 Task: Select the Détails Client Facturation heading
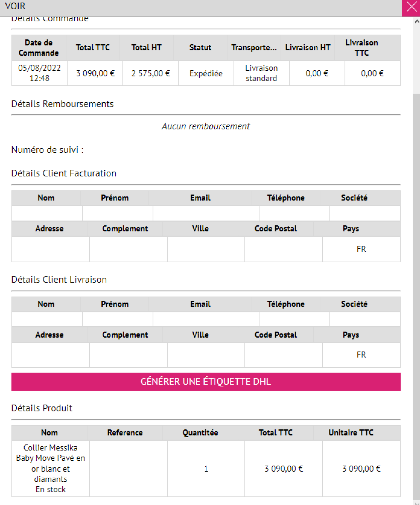pyautogui.click(x=64, y=173)
